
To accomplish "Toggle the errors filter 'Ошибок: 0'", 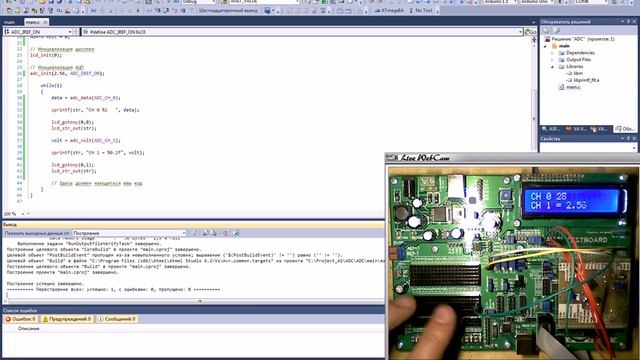I will tap(20, 319).
